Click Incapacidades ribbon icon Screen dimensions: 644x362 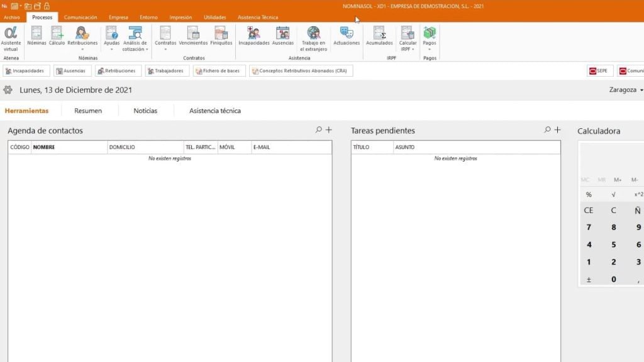pos(254,36)
